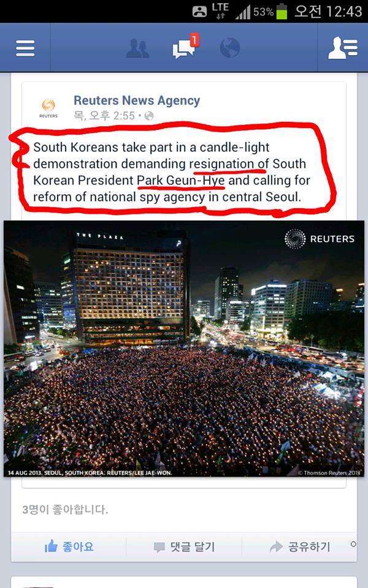Tap the post timestamp 목, 오후 2:55
Screen dimensions: 368x588
[x=104, y=116]
